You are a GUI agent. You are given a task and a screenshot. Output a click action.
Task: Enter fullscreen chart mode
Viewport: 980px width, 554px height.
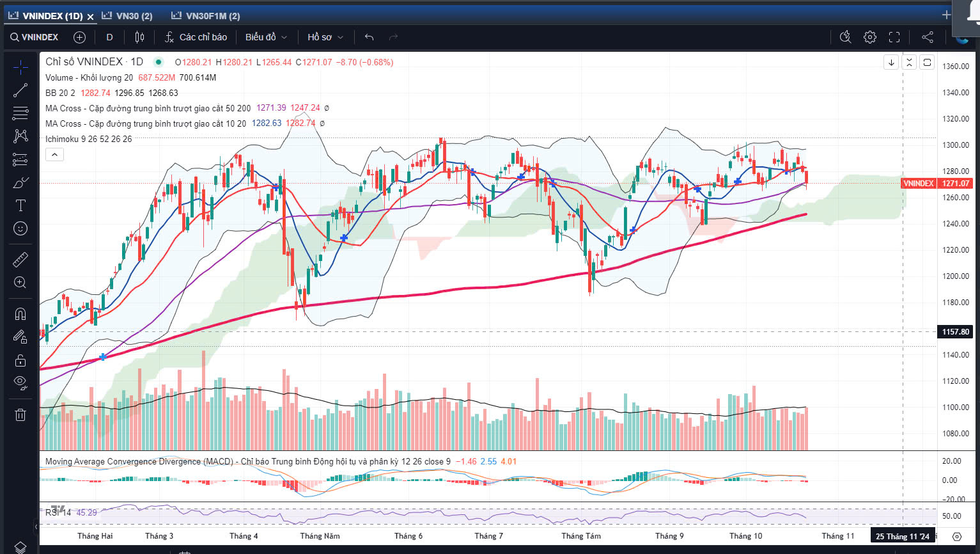[894, 37]
